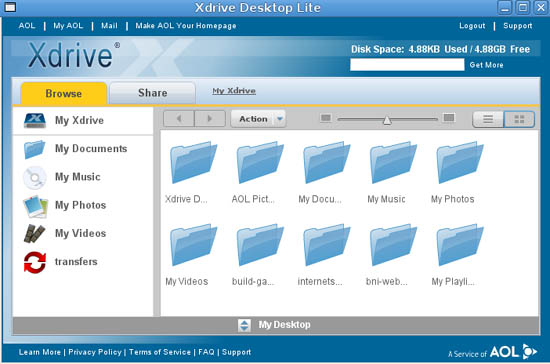The image size is (550, 364).
Task: Select the Browse tab
Action: pos(63,93)
